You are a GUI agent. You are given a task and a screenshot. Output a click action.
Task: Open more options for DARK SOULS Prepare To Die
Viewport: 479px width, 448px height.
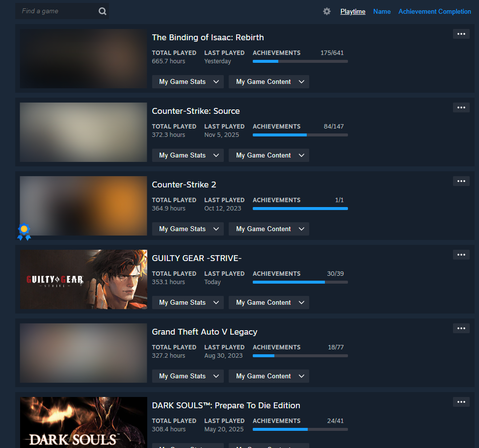[x=461, y=402]
